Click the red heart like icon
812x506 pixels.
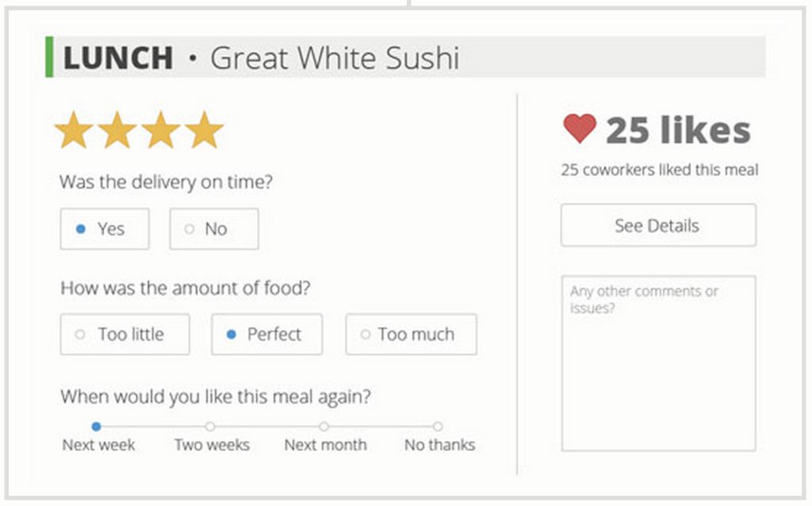pos(580,129)
